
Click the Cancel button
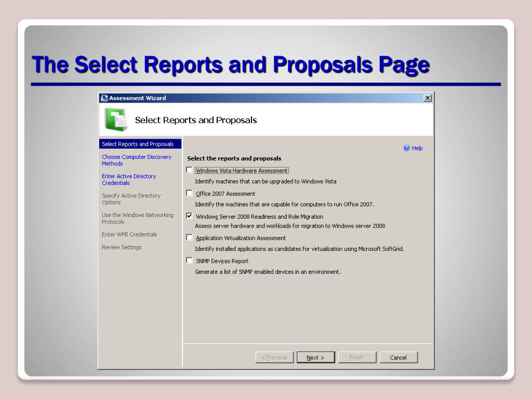pos(398,357)
